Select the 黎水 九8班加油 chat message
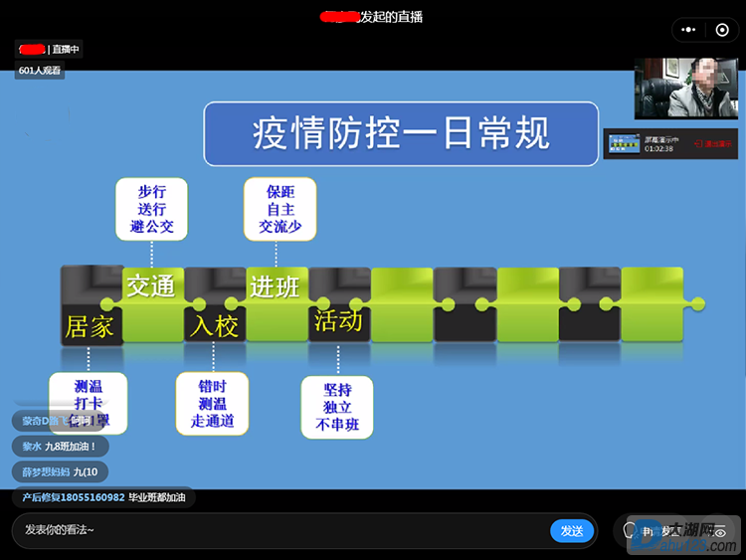This screenshot has height=560, width=746. click(60, 447)
